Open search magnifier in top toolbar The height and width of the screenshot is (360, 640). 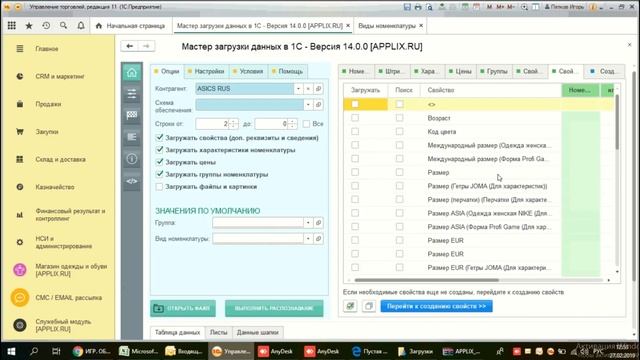(x=63, y=26)
